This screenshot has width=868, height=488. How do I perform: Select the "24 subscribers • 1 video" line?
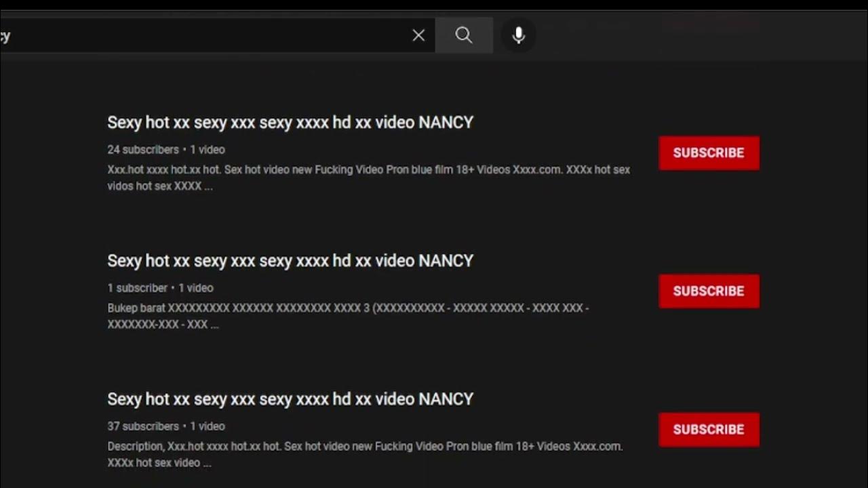[x=166, y=150]
